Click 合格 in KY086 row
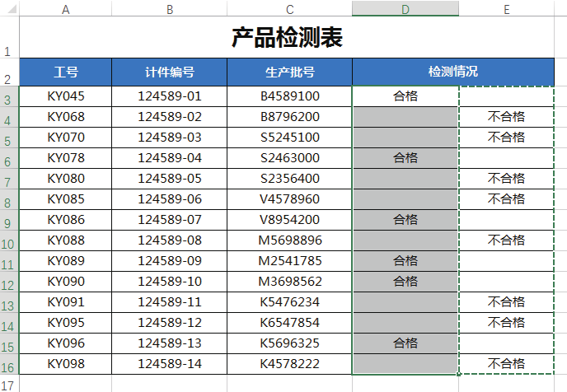567x392 pixels. click(405, 220)
